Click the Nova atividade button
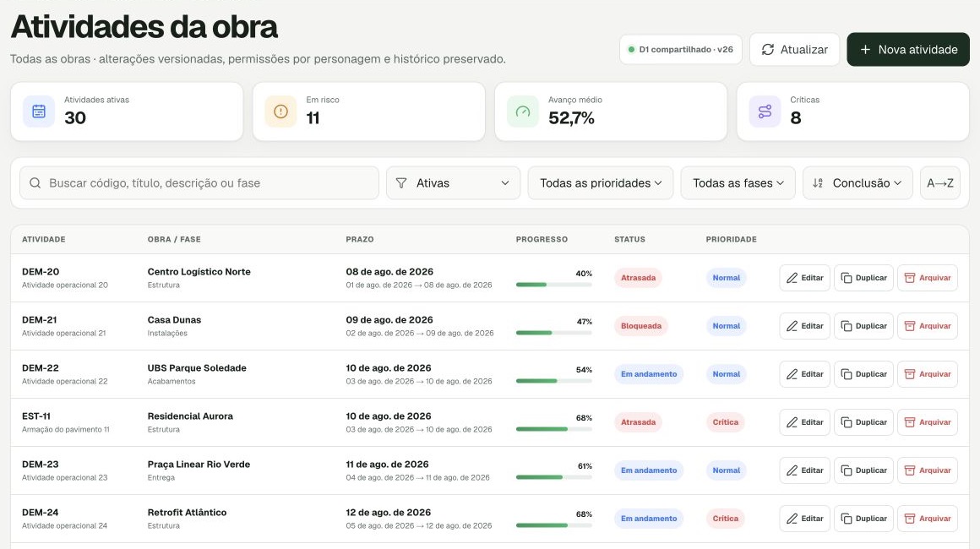This screenshot has height=549, width=980. (x=908, y=49)
